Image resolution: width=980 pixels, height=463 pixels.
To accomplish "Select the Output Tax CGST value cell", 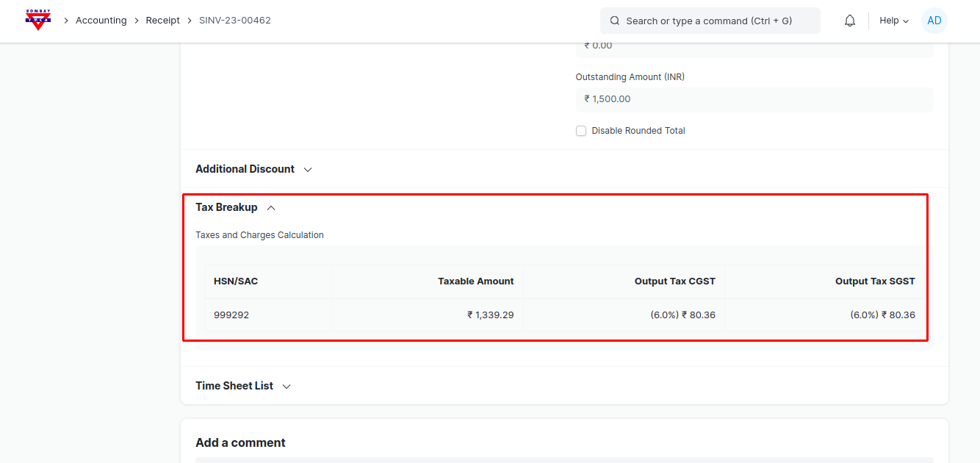I will click(x=682, y=315).
